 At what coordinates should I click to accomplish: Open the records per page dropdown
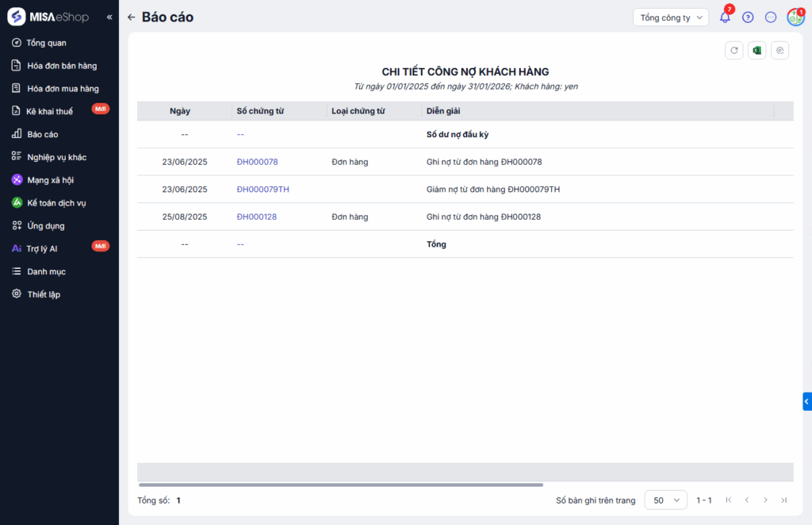[x=665, y=500]
